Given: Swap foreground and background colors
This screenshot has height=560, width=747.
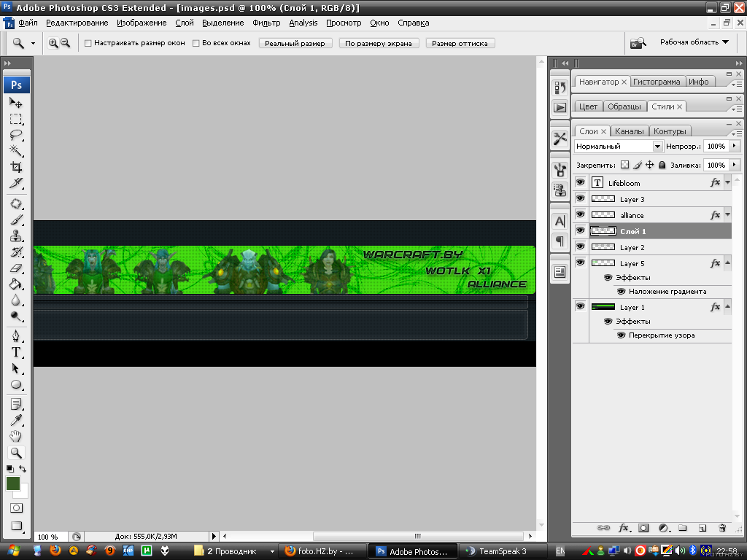Looking at the screenshot, I should [x=23, y=469].
